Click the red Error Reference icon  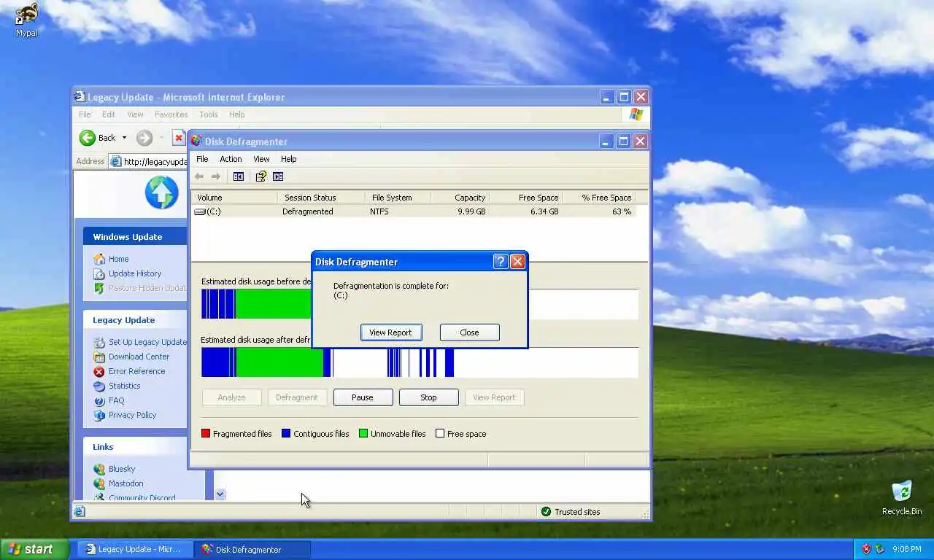pos(99,371)
